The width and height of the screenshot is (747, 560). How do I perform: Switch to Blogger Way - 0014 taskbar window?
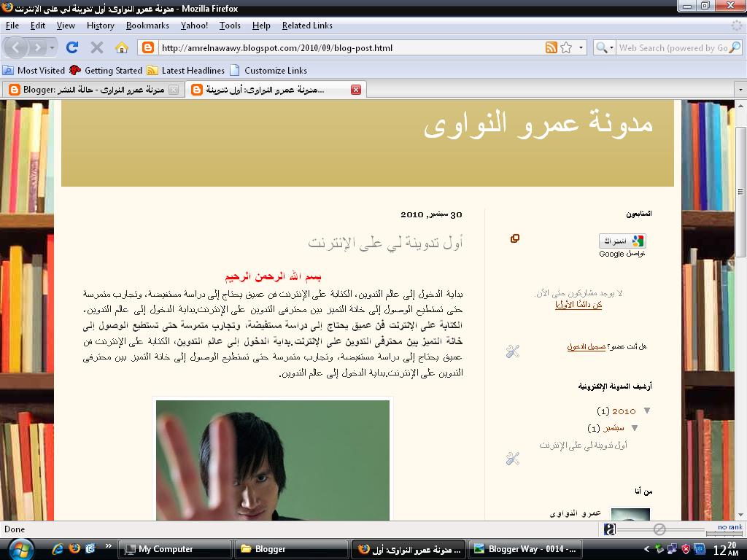(527, 549)
